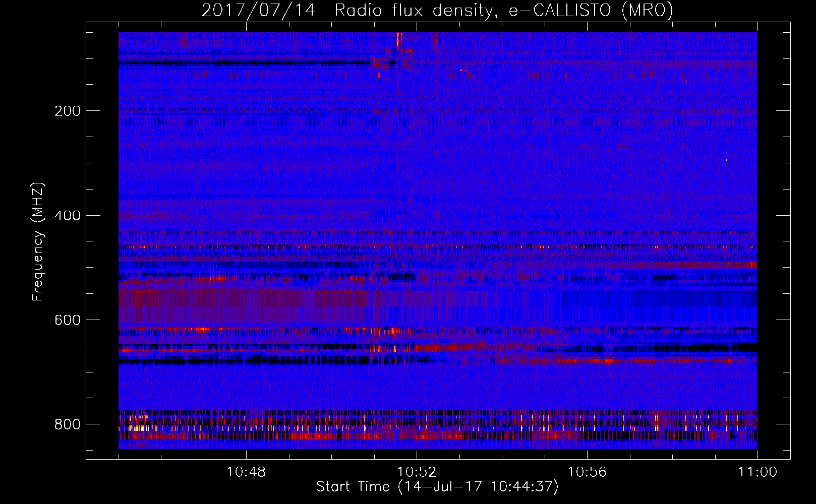Click the 10:56 time tick label
Viewport: 816px width, 504px height.
(x=587, y=472)
